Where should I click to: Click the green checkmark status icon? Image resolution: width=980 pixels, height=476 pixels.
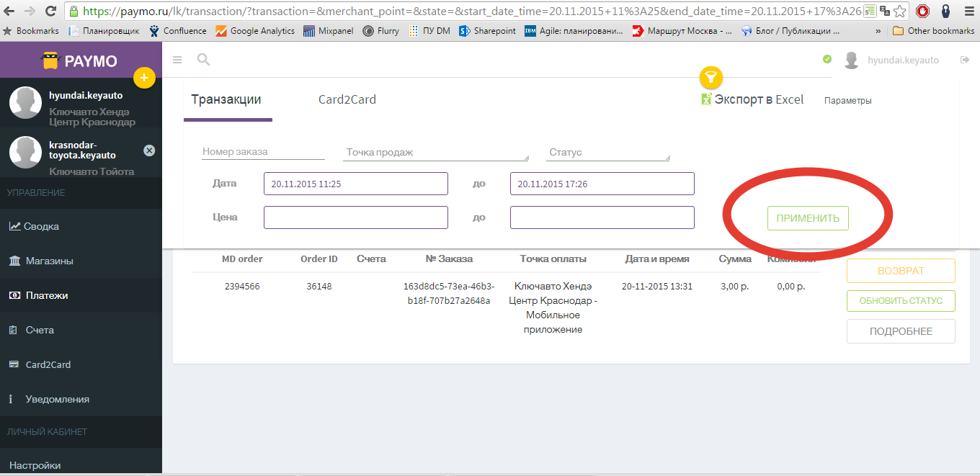pos(827,59)
